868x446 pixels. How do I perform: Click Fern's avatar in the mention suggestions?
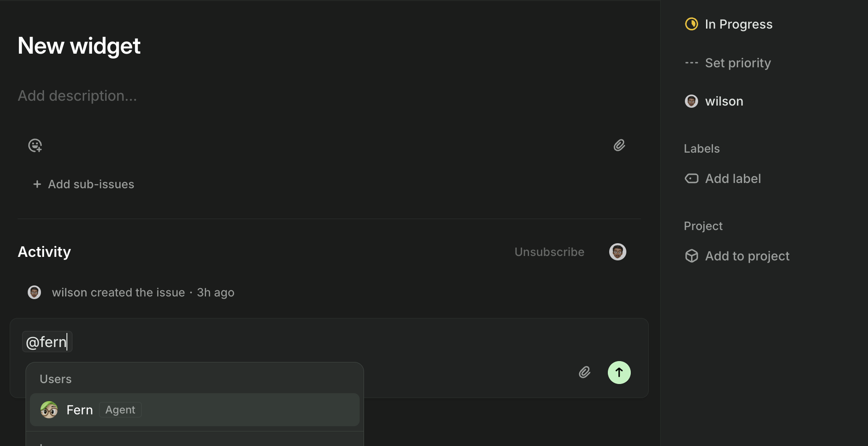point(49,410)
